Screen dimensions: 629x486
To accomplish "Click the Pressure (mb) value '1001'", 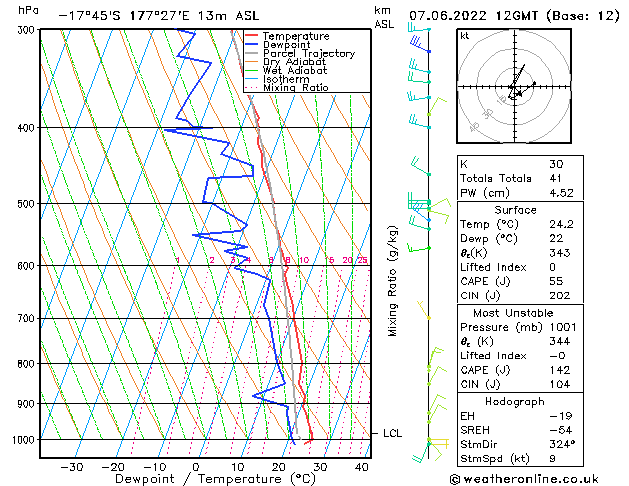I will point(563,327).
